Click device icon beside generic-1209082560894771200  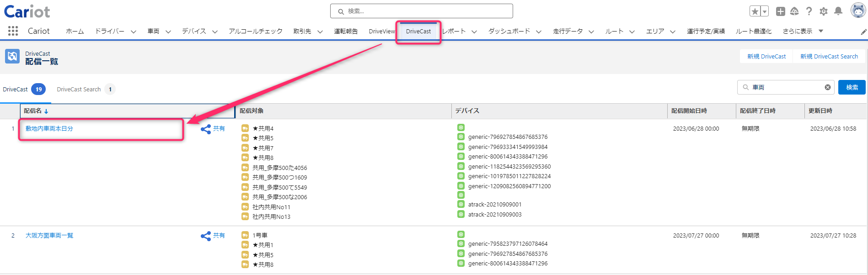coord(461,186)
